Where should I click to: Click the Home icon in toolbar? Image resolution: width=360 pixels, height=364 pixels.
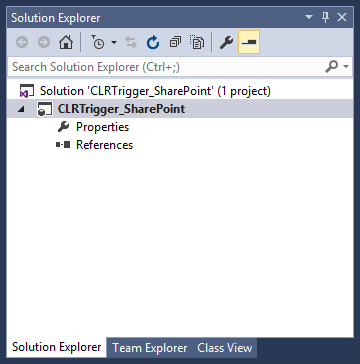tap(66, 42)
